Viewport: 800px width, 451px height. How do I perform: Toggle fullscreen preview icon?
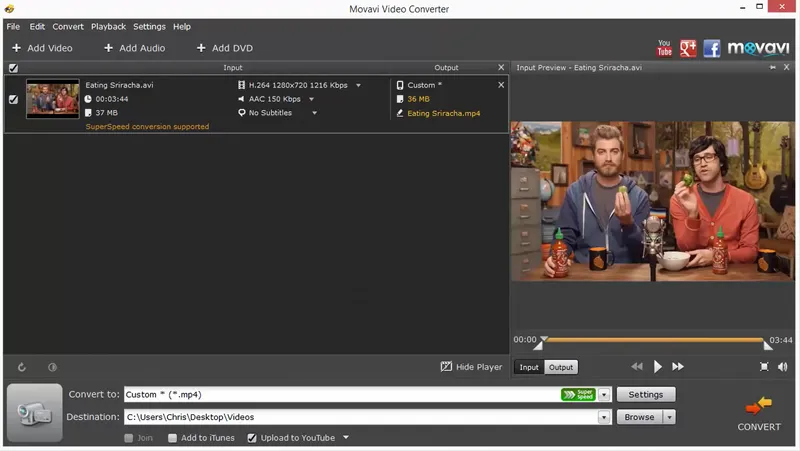764,366
